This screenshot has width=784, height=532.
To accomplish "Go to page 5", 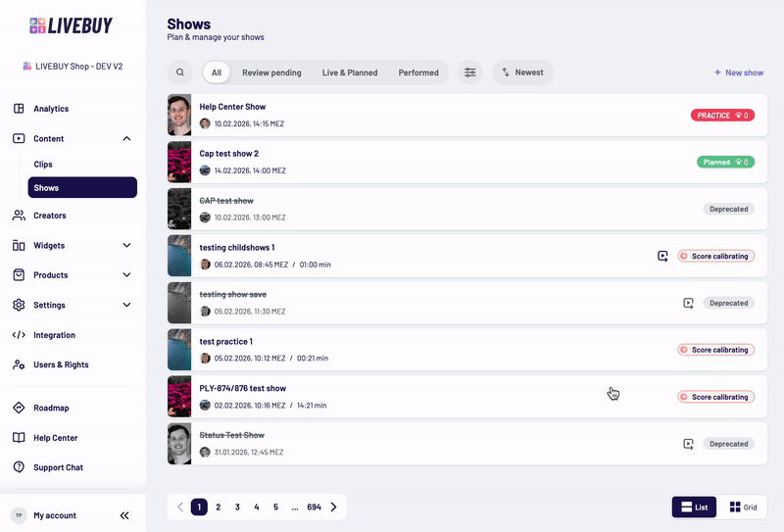I will [275, 507].
